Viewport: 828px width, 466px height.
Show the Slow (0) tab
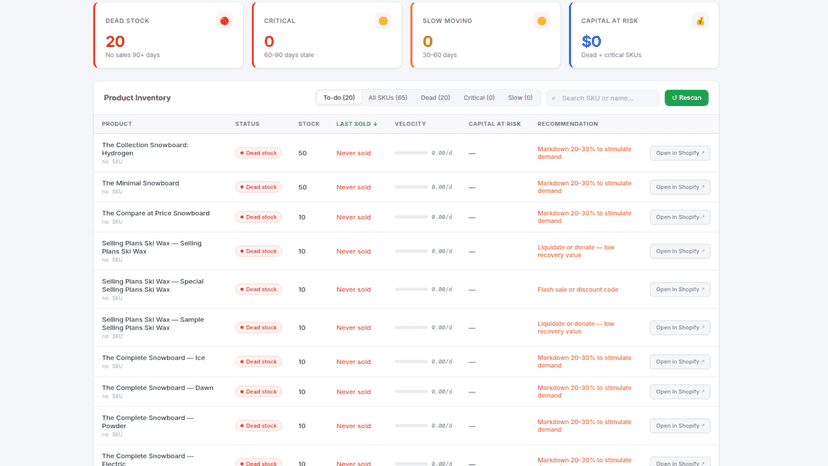click(x=520, y=98)
